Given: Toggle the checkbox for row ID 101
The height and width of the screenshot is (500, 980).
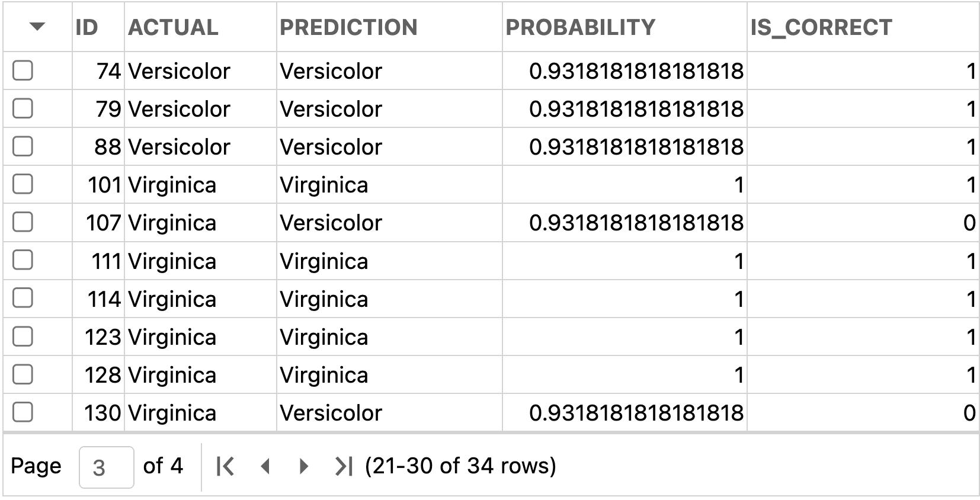Looking at the screenshot, I should point(23,184).
